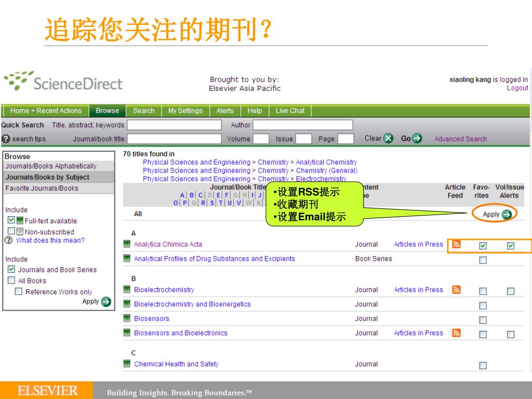Click the help icon beside What does this mean

[x=8, y=240]
